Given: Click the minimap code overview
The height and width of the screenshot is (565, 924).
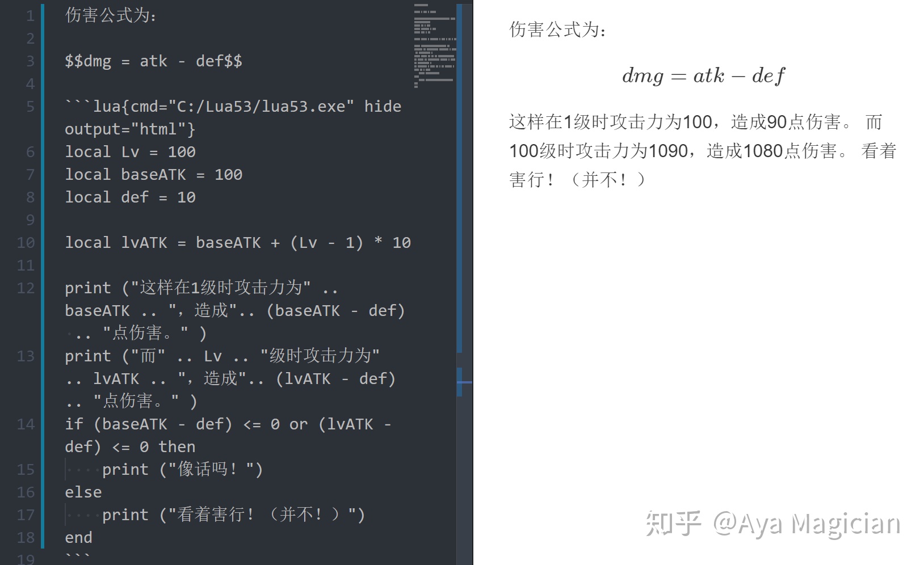Looking at the screenshot, I should (435, 45).
